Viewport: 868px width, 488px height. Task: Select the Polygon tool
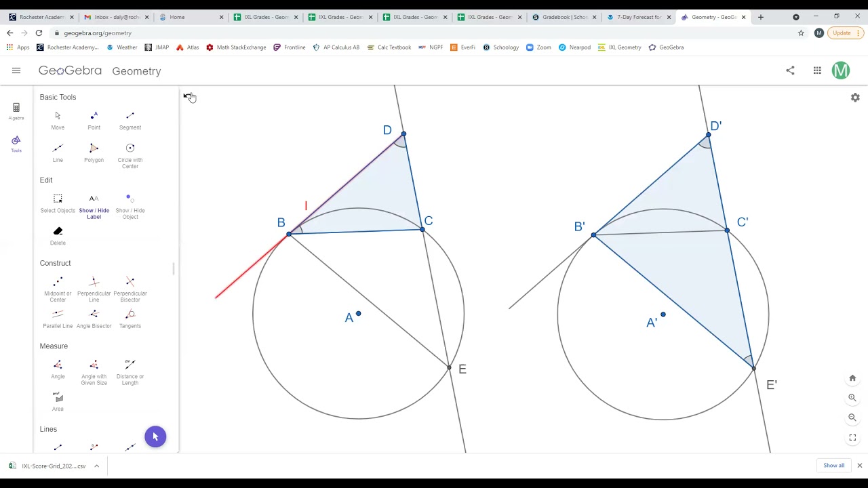click(x=94, y=153)
